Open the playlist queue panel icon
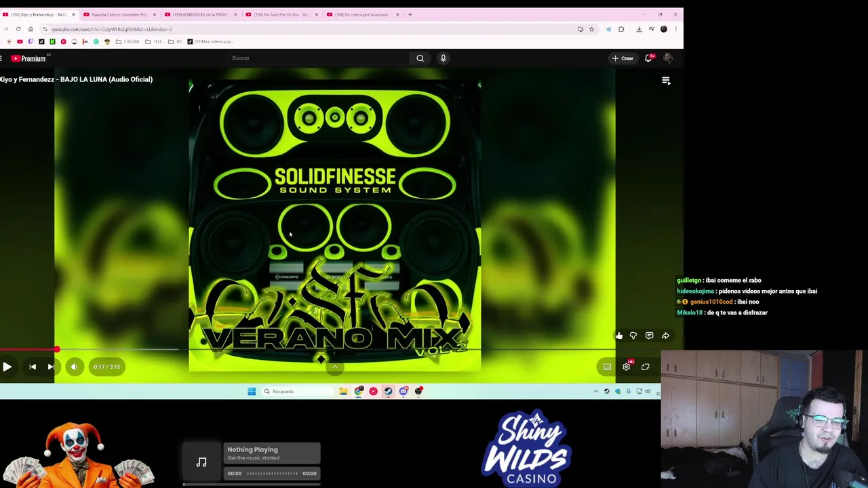 point(666,81)
